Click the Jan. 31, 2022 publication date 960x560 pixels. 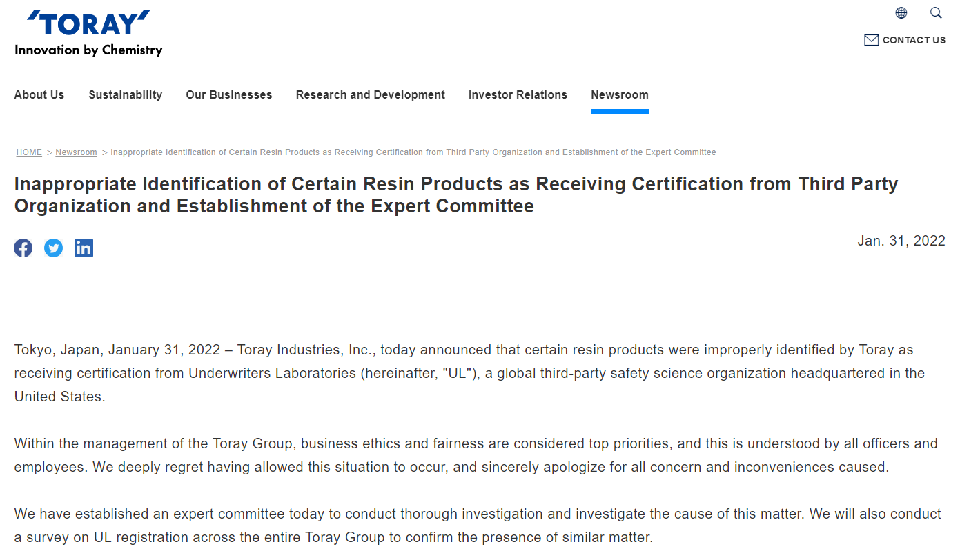point(901,241)
